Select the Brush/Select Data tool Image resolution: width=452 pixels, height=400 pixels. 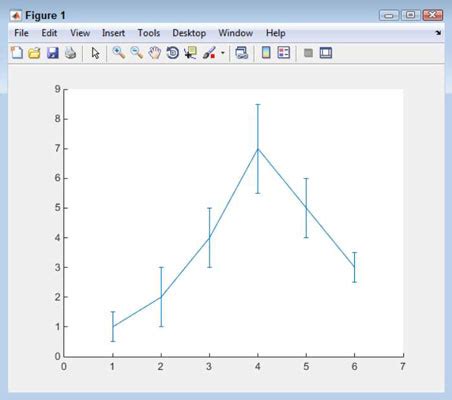[209, 53]
